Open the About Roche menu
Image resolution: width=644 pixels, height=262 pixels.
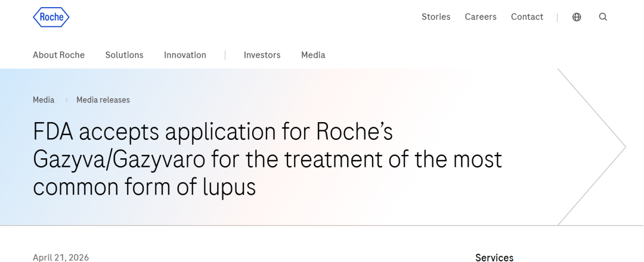pyautogui.click(x=58, y=55)
